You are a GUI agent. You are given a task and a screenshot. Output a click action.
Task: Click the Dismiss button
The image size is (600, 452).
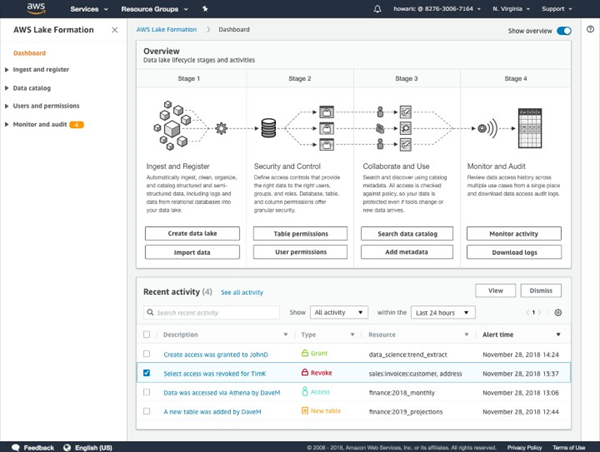pos(541,290)
